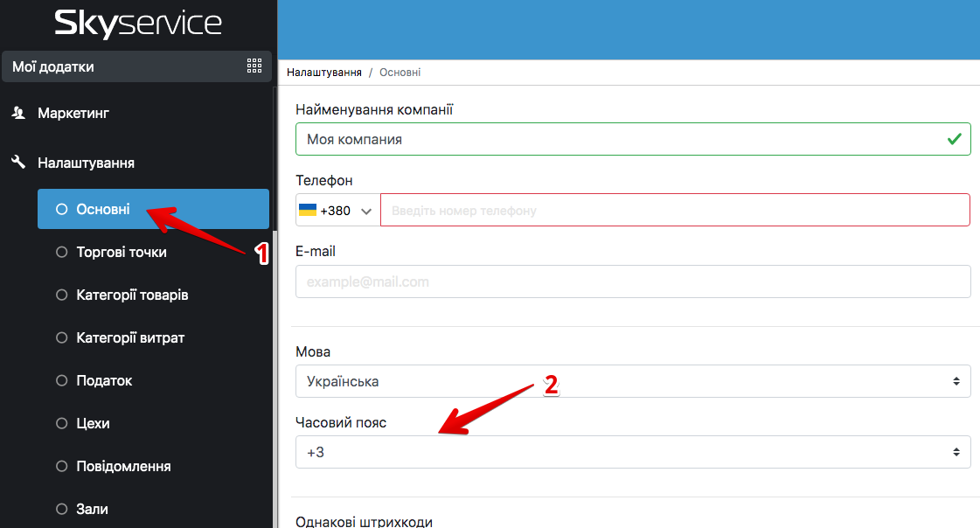Image resolution: width=980 pixels, height=528 pixels.
Task: Go to Категорії товарів
Action: [132, 295]
